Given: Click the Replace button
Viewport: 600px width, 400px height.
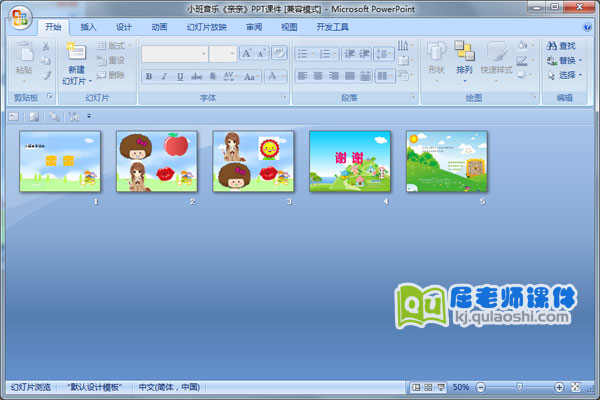Looking at the screenshot, I should 564,60.
